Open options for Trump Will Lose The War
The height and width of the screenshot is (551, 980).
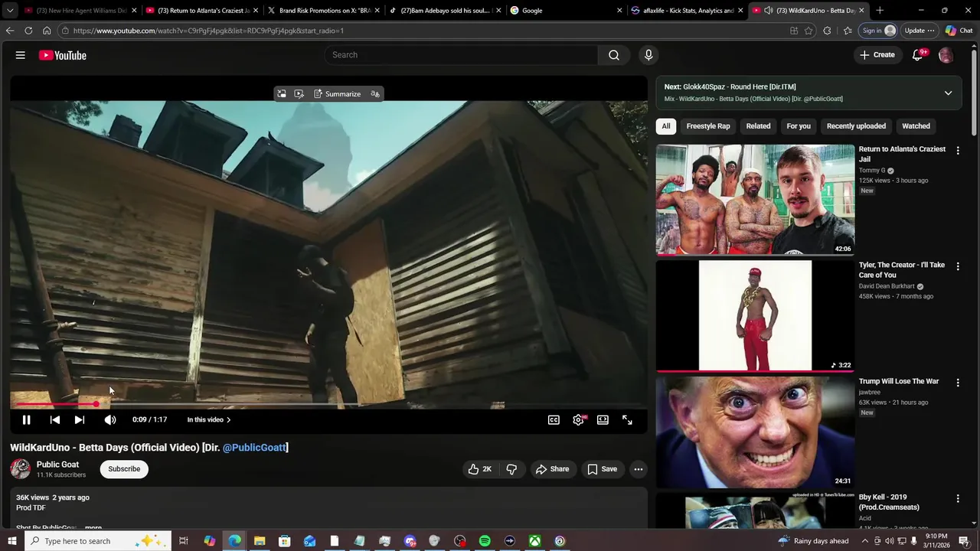(x=958, y=383)
